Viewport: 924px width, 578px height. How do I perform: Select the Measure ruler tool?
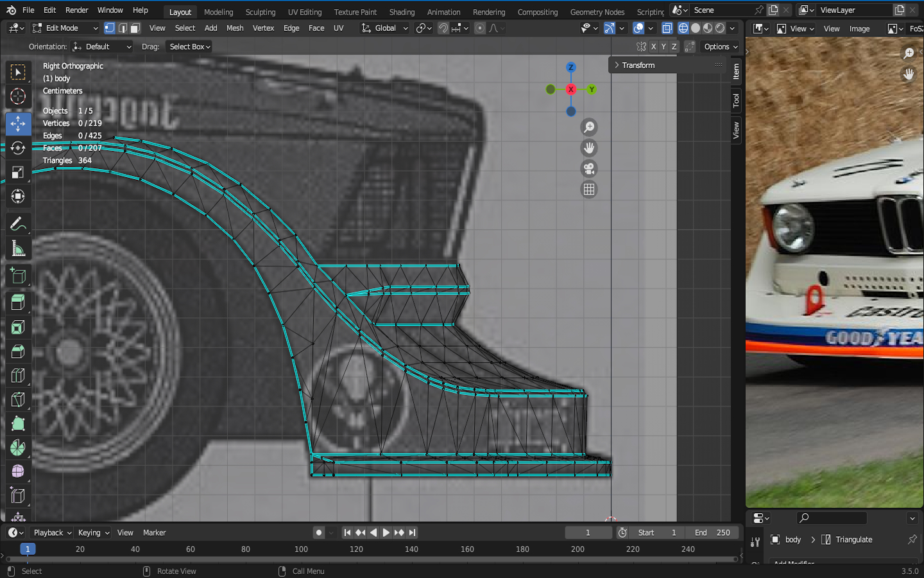click(x=18, y=249)
